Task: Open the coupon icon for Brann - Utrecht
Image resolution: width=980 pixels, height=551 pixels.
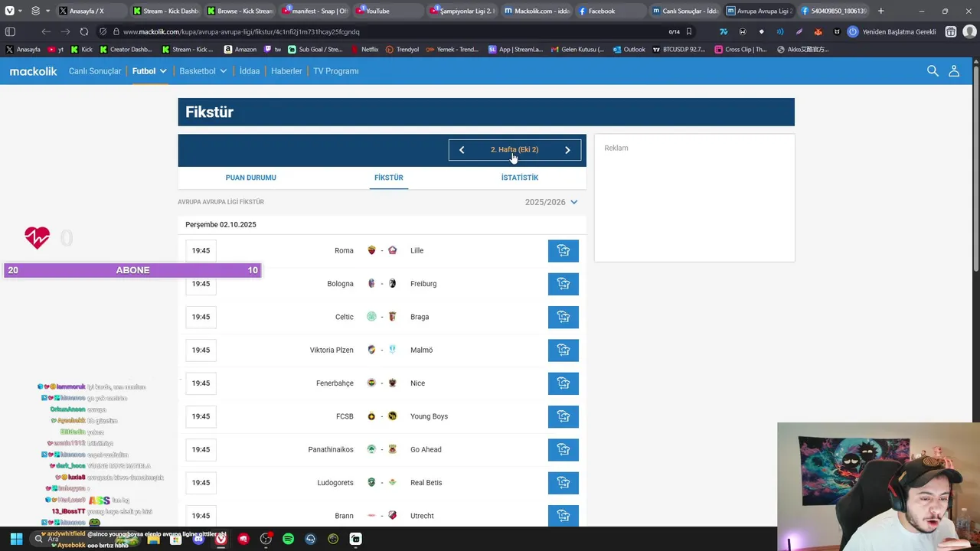Action: (563, 516)
